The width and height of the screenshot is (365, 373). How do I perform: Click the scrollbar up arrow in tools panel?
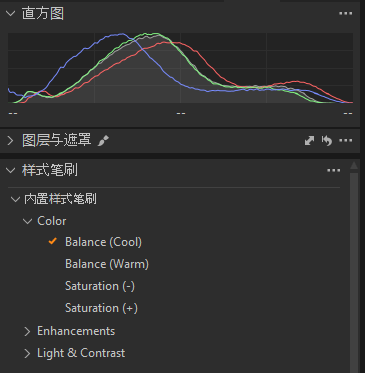[354, 165]
